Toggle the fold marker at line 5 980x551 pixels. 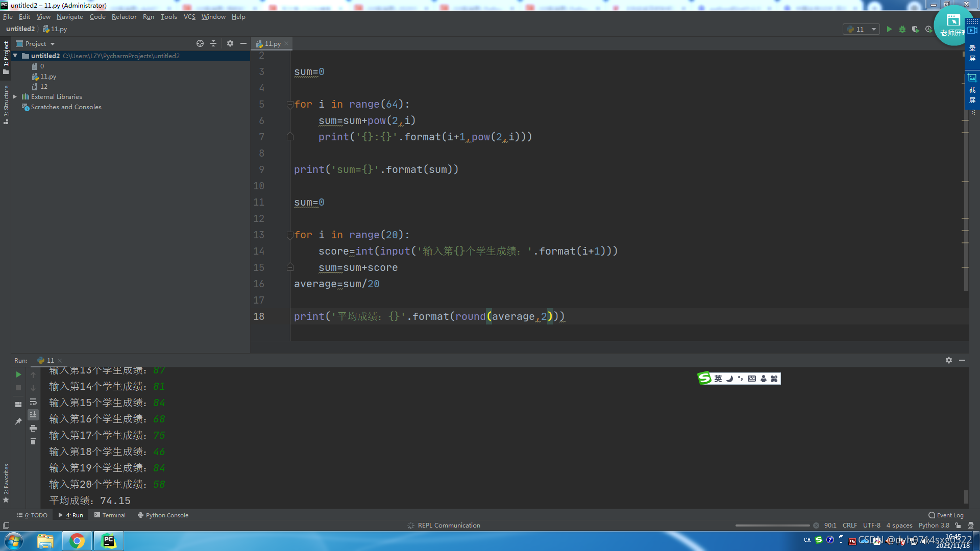pyautogui.click(x=290, y=105)
